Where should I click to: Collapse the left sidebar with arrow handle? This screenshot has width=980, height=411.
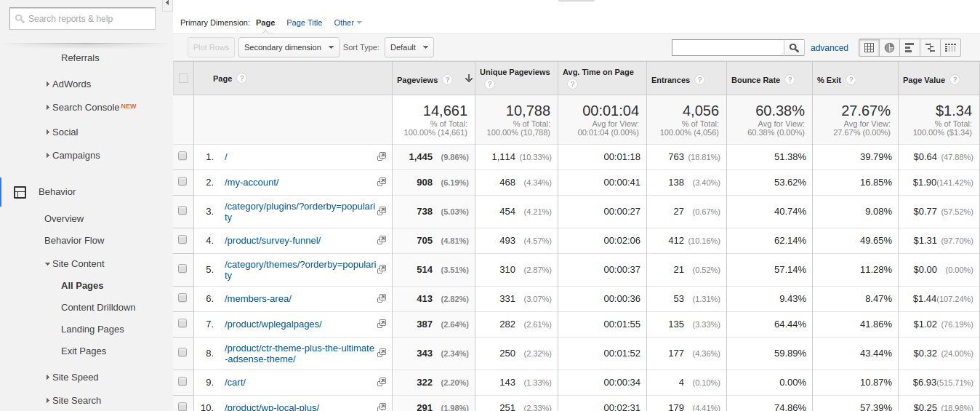click(x=168, y=4)
